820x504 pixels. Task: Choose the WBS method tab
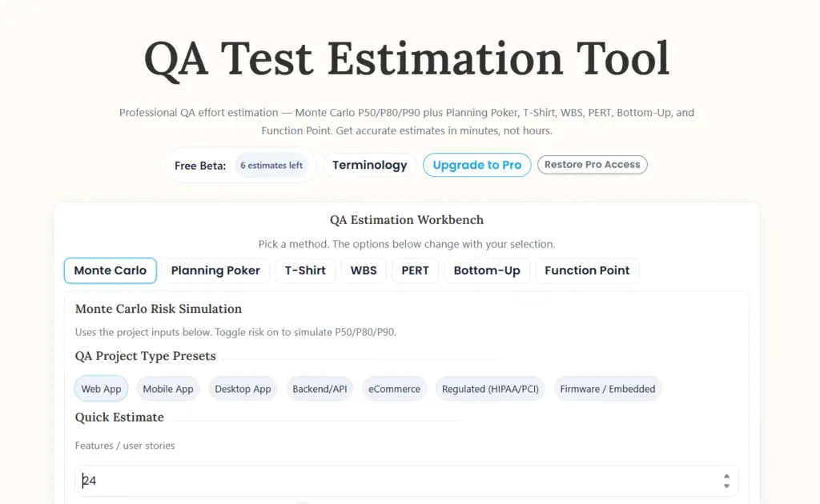pyautogui.click(x=364, y=270)
